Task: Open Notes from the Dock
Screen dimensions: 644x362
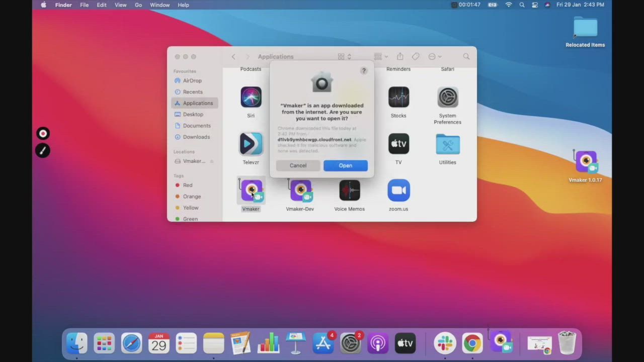Action: (213, 344)
